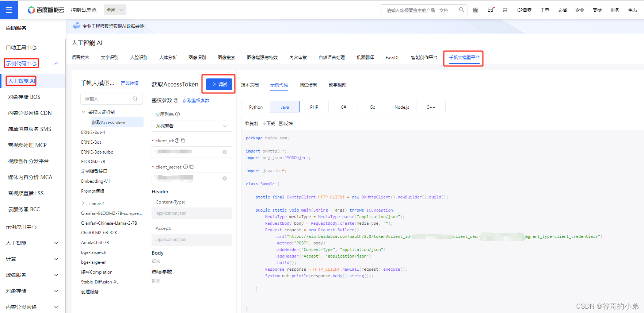This screenshot has height=313, width=644.
Task: Open 控制台总览 in the header
Action: pos(84,10)
